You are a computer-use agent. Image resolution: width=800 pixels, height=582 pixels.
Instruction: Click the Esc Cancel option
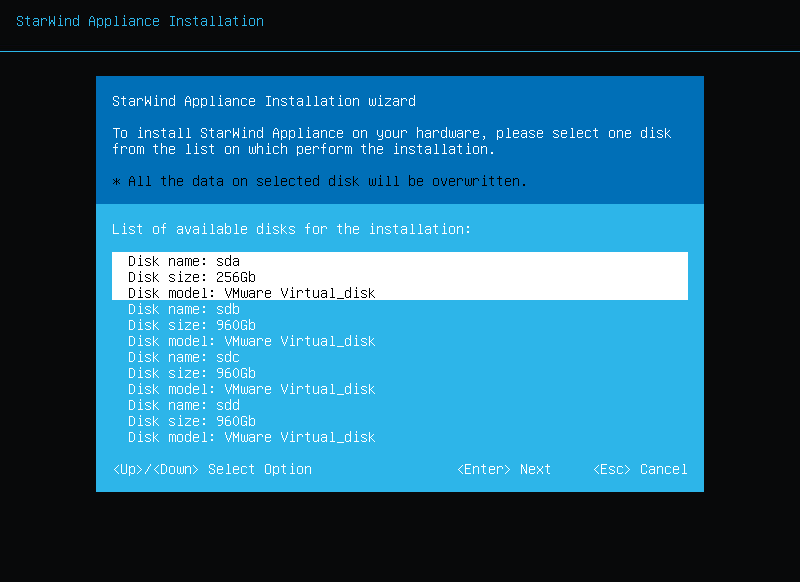pos(640,469)
